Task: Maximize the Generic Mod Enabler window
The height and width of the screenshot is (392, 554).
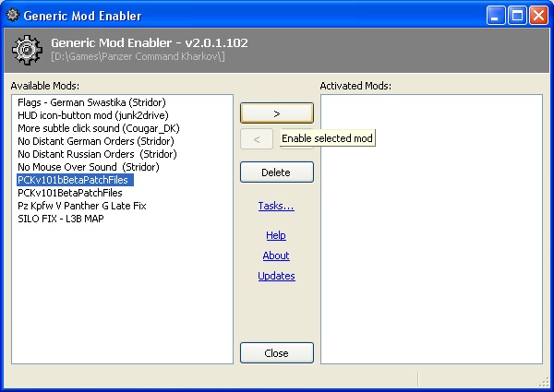Action: pos(517,16)
